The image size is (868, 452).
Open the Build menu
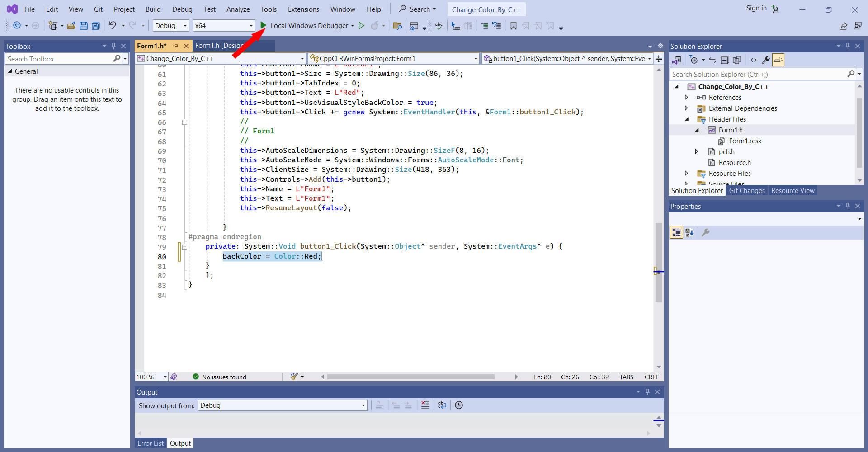(153, 9)
